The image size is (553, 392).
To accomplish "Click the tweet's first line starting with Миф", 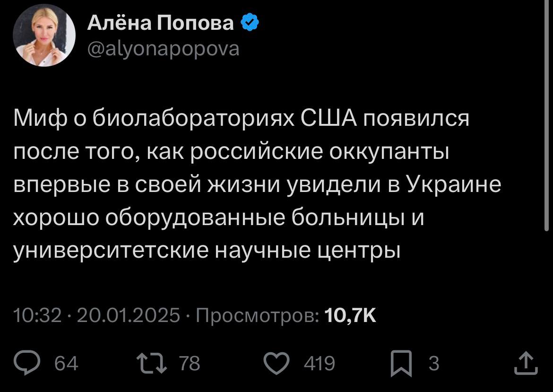I will click(241, 118).
